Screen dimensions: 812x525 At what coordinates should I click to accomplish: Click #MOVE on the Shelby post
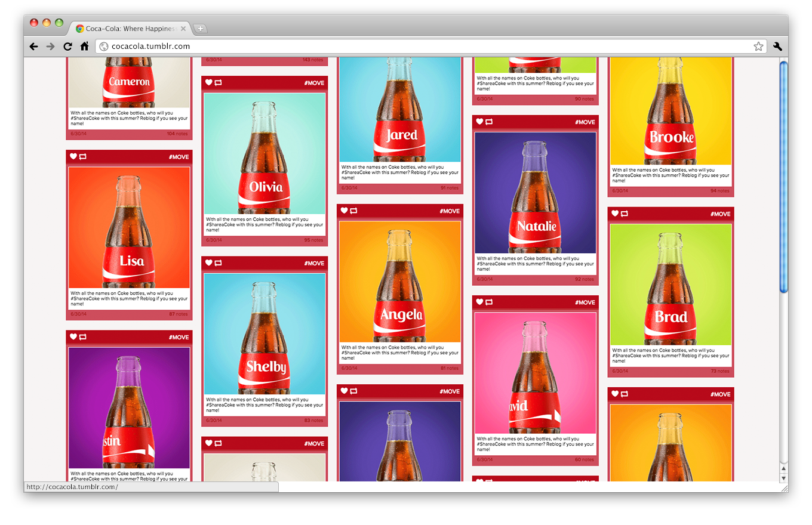(x=314, y=263)
